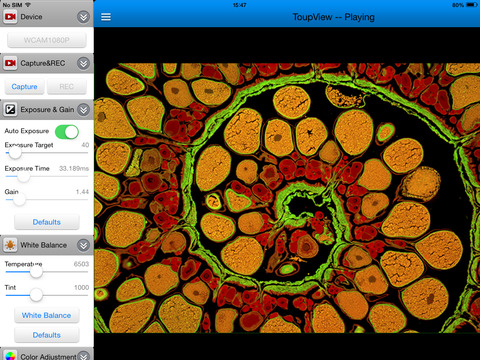Screen dimensions: 480x360
Task: Expand the Color Adjustment section chevron
Action: [83, 355]
